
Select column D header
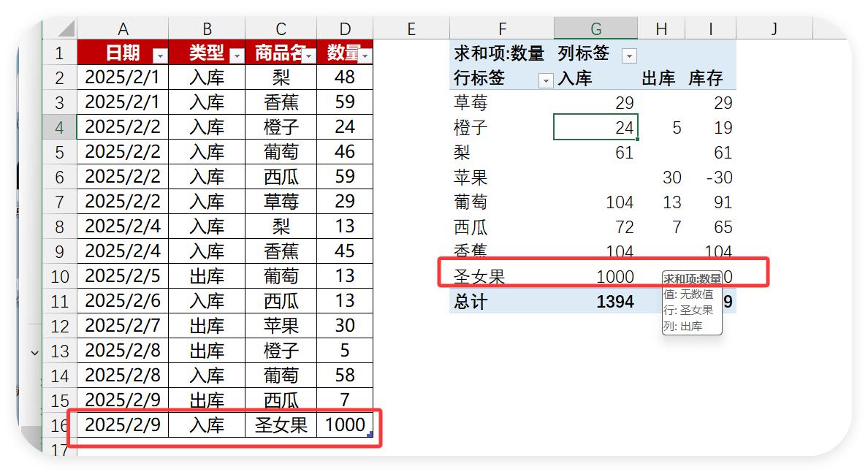point(345,28)
